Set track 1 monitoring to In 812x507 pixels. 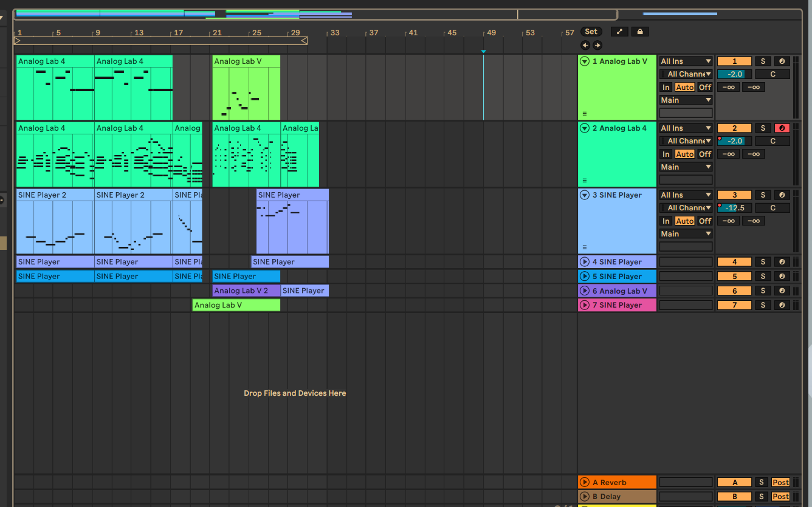(666, 87)
